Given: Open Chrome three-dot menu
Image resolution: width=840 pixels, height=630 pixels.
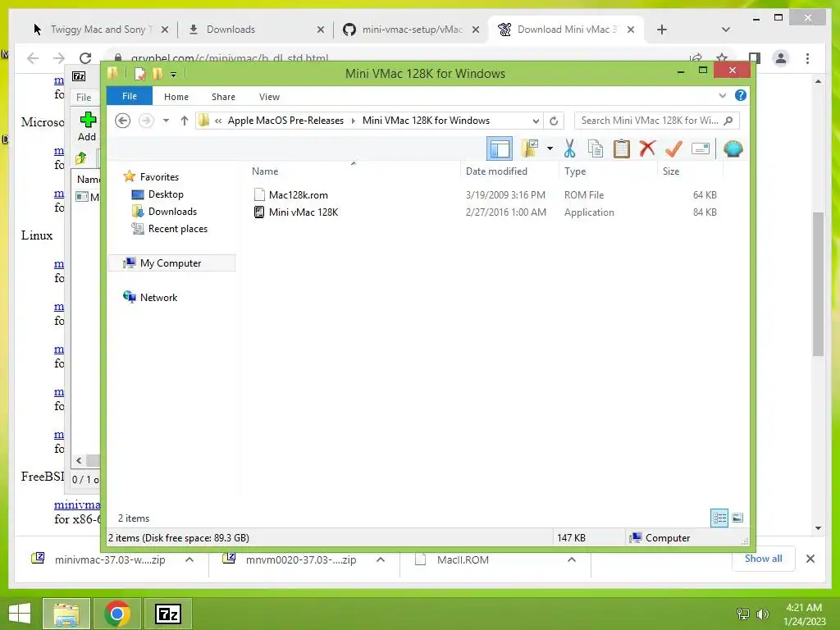Looking at the screenshot, I should pos(807,58).
